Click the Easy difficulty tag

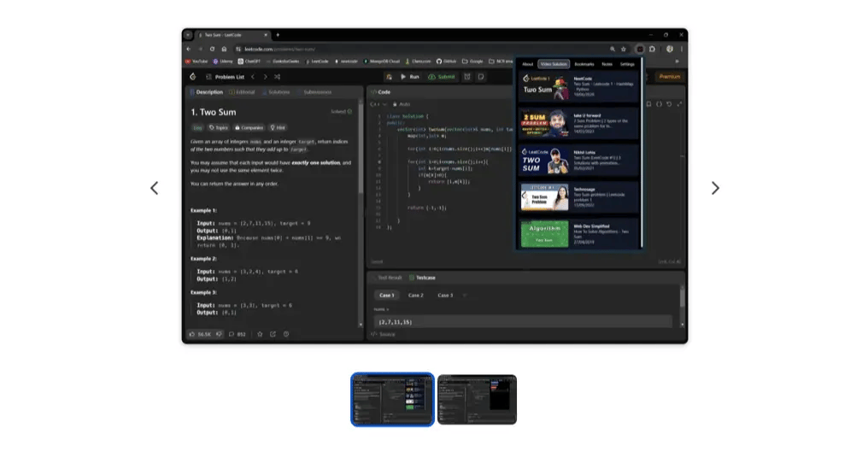pos(197,128)
